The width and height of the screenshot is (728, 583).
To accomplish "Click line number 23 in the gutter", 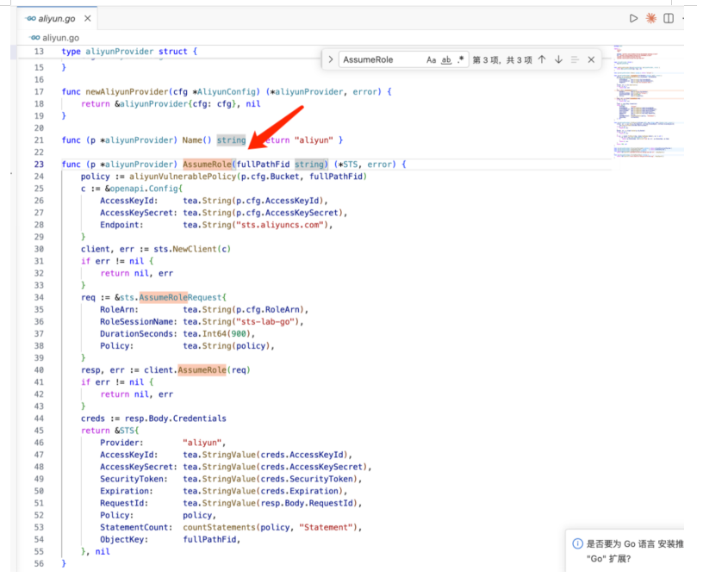I will (39, 164).
